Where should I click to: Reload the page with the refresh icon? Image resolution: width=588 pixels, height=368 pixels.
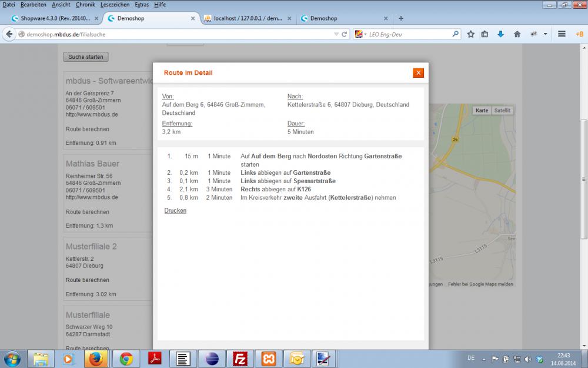[345, 34]
